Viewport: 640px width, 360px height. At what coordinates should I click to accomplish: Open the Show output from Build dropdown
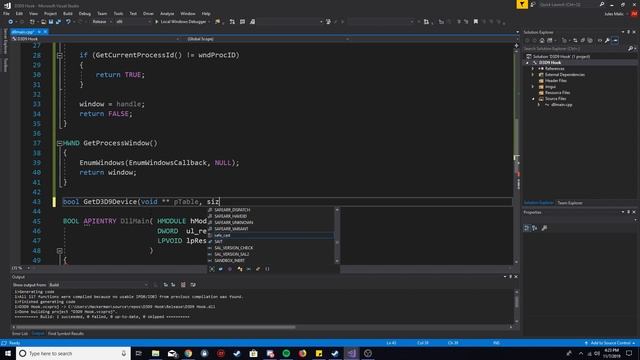[98, 285]
